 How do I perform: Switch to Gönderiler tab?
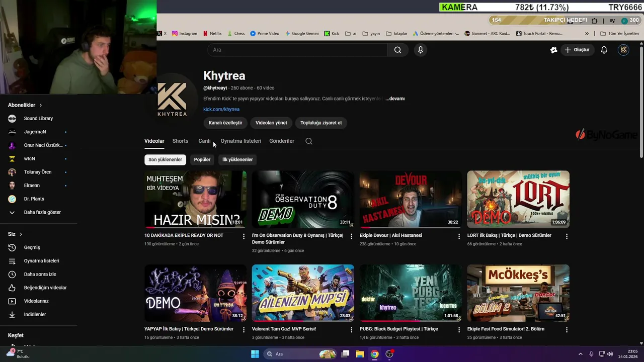[282, 141]
